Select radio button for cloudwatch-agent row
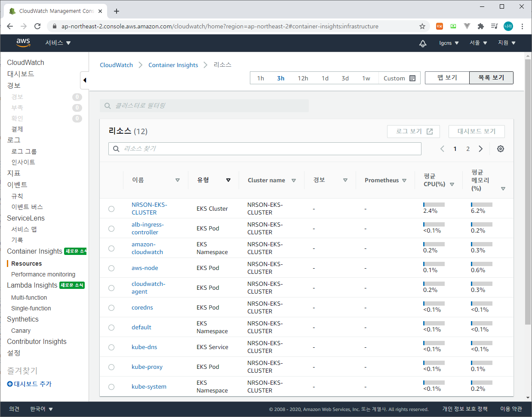Screen dimensions: 532x417 (x=111, y=288)
